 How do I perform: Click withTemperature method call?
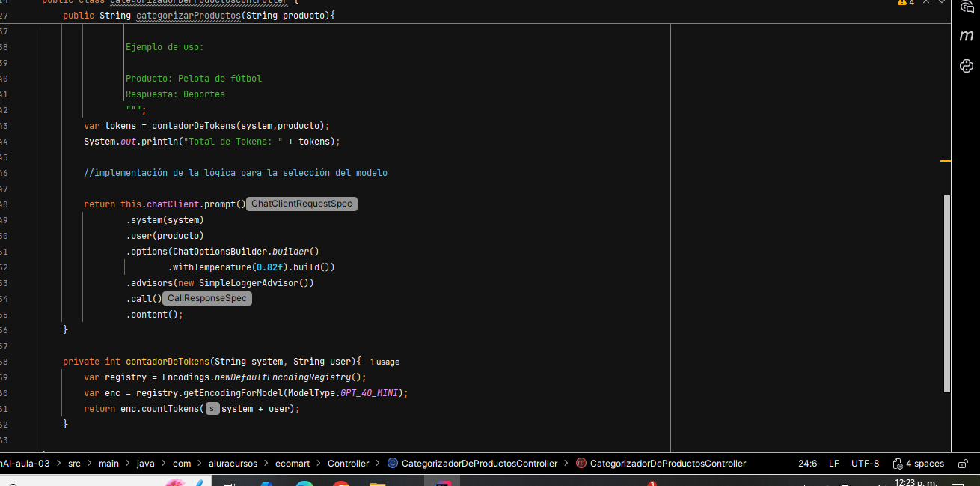pyautogui.click(x=212, y=267)
